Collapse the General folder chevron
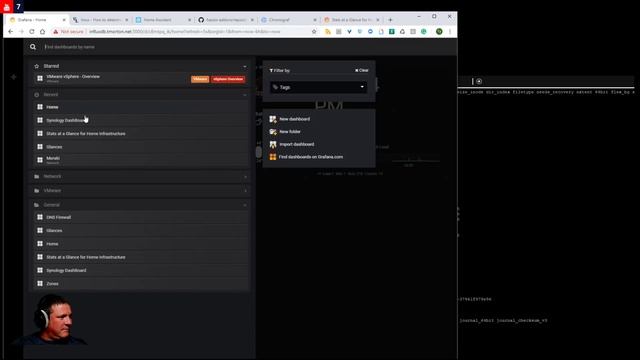Screen dimensions: 640x360 click(x=245, y=205)
